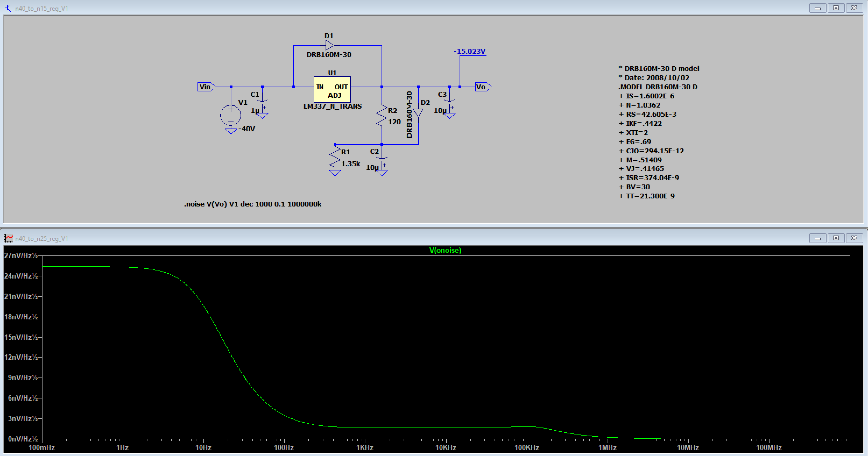Close the waveform plot window
The image size is (868, 456).
click(854, 238)
